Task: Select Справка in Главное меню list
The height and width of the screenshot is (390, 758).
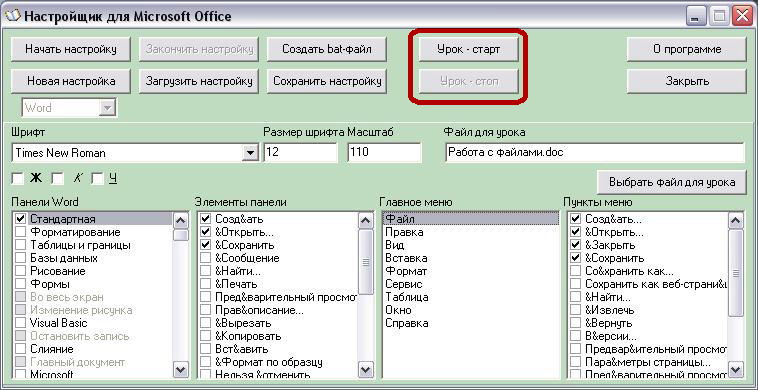Action: pyautogui.click(x=470, y=323)
